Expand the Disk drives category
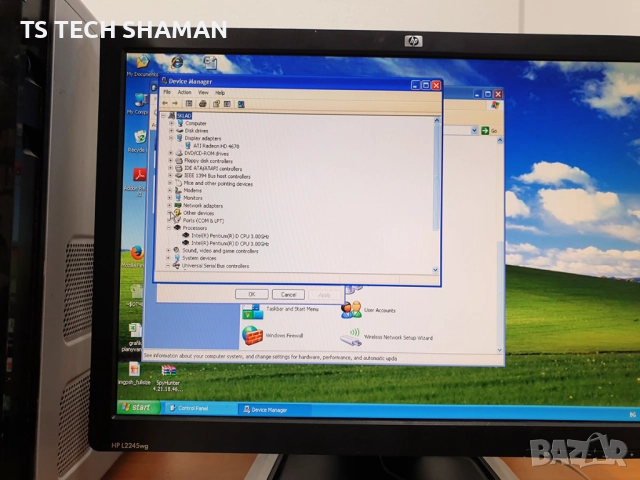 171,131
